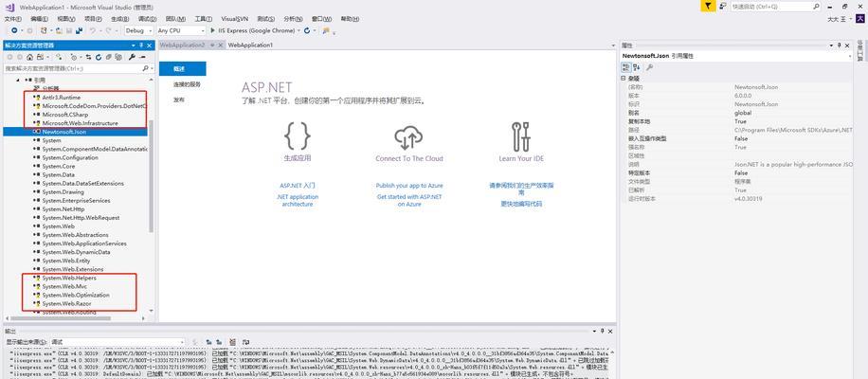The image size is (868, 379).
Task: Open Solution Explorer window options dropdown
Action: tap(134, 45)
